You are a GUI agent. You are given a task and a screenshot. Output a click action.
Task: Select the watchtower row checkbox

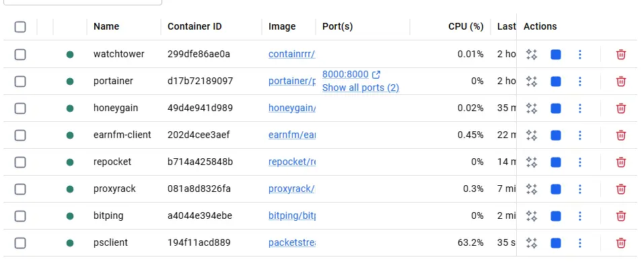[x=20, y=55]
